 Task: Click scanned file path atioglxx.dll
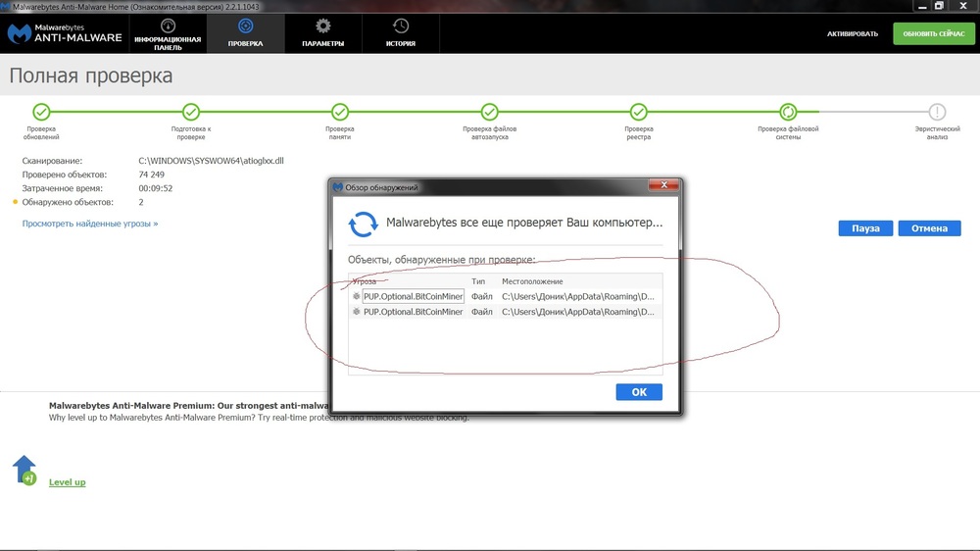(x=212, y=161)
